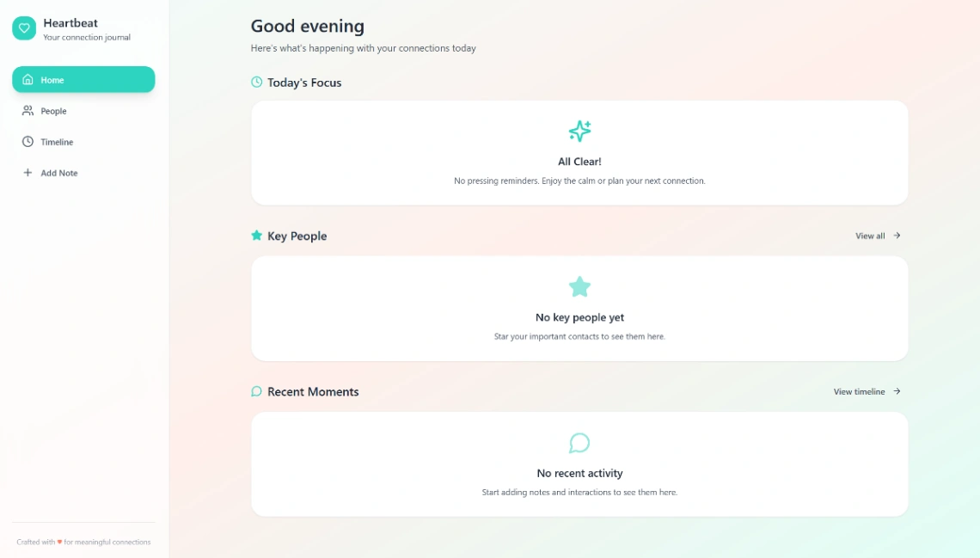Click the View all link in Key People
This screenshot has height=558, width=980.
(868, 235)
